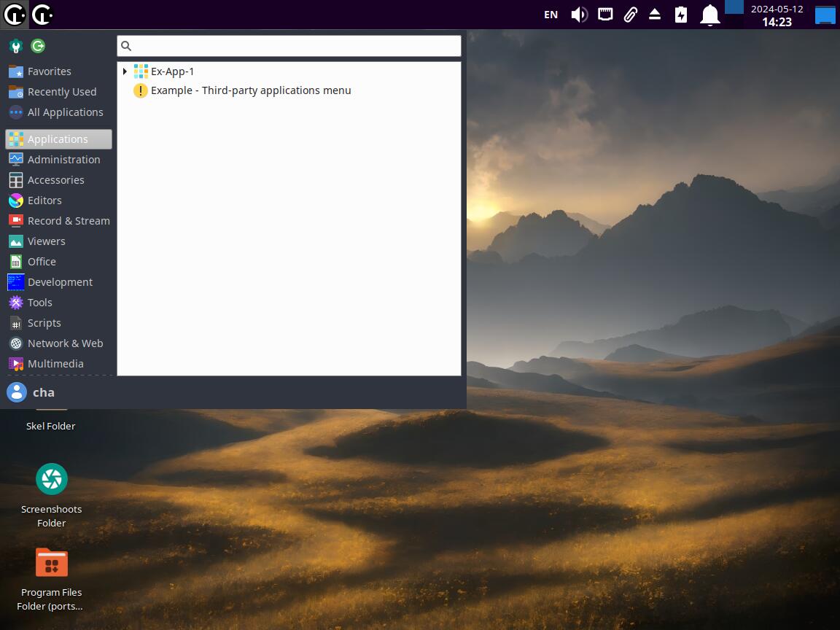Click the Favorites star folder icon
840x630 pixels.
pos(16,71)
